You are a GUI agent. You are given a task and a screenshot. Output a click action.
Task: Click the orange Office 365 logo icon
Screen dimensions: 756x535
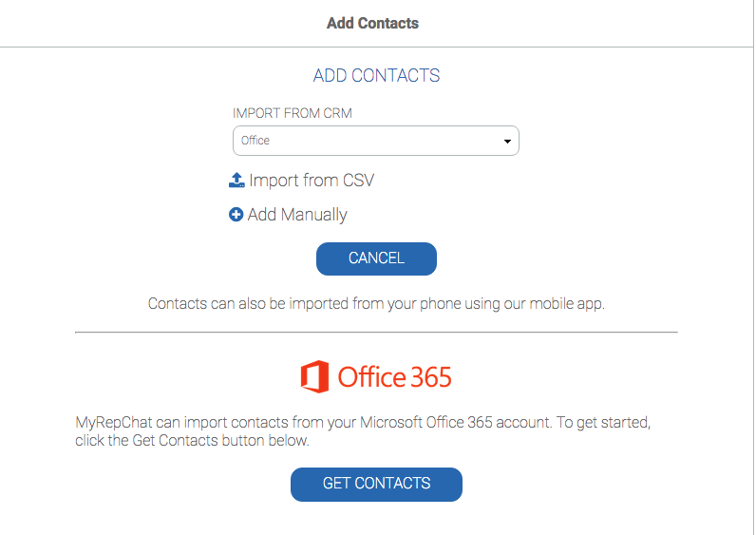tap(314, 377)
